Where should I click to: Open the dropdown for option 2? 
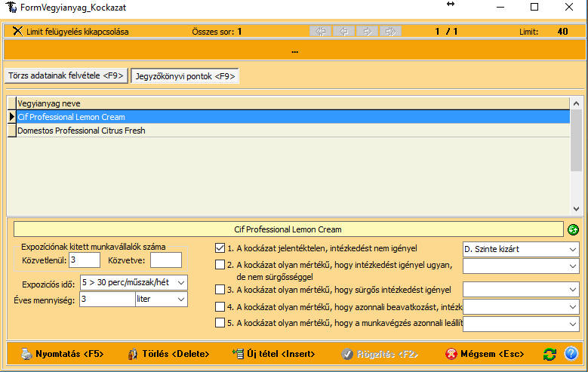(x=572, y=266)
